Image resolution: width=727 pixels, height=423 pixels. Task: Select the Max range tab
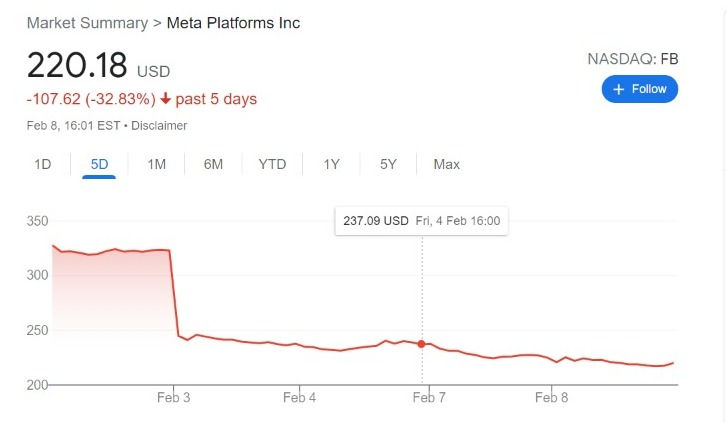click(x=446, y=164)
